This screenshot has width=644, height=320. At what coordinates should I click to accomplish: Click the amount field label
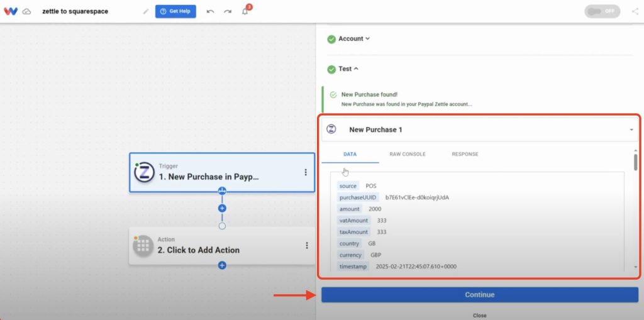coord(350,209)
